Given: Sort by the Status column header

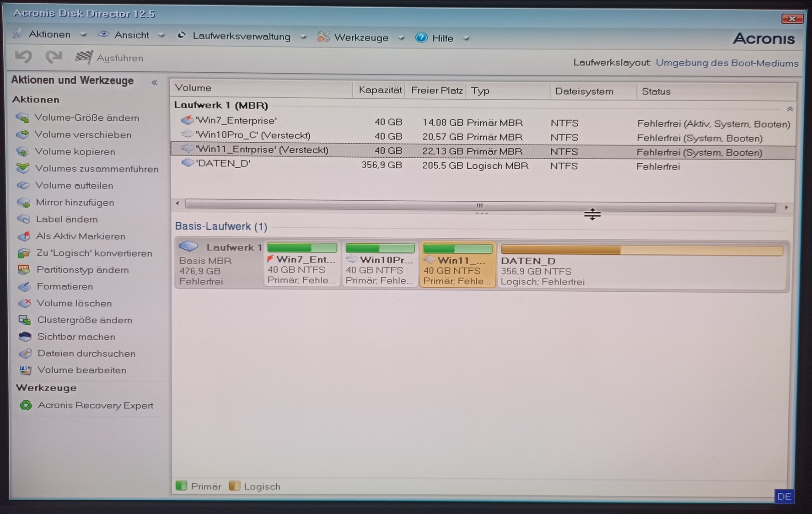Looking at the screenshot, I should [716, 91].
